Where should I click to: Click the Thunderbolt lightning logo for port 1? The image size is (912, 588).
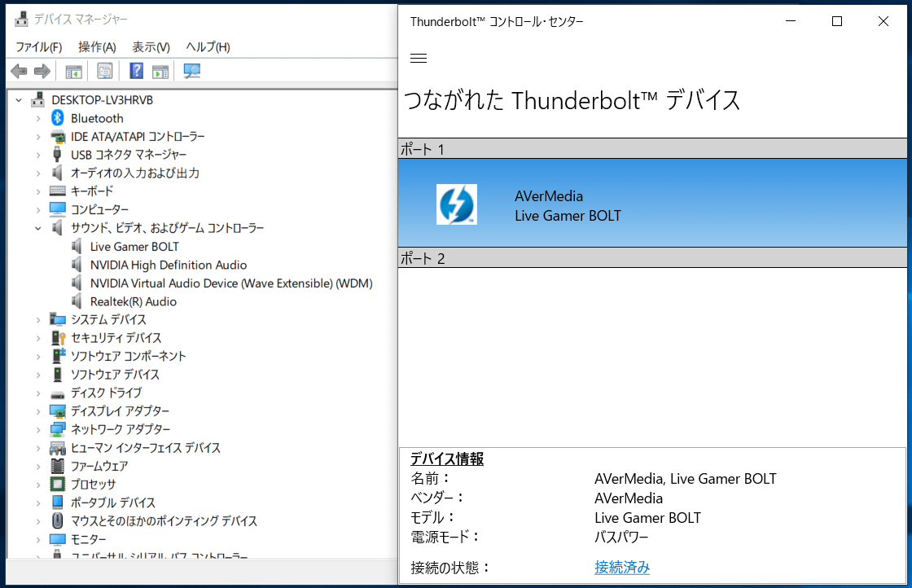coord(457,204)
